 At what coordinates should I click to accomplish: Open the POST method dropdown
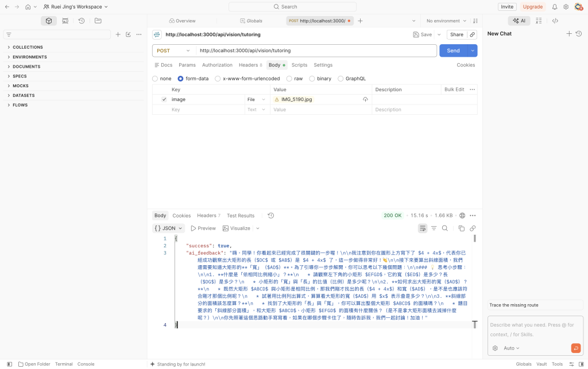pos(173,51)
